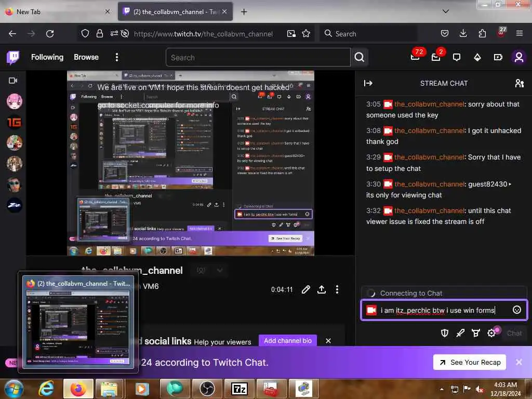Open the Windows Start orb
Image resolution: width=532 pixels, height=399 pixels.
(x=14, y=389)
